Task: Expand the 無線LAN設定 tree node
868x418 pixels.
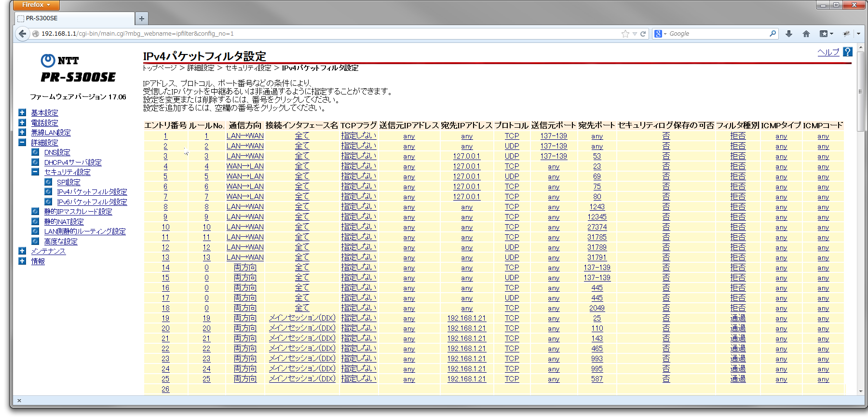Action: pyautogui.click(x=22, y=133)
